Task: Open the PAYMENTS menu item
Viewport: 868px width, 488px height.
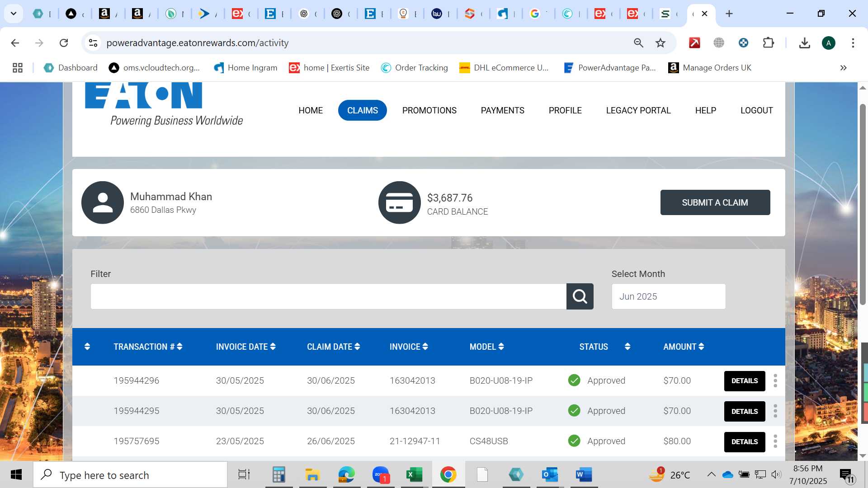Action: tap(503, 110)
